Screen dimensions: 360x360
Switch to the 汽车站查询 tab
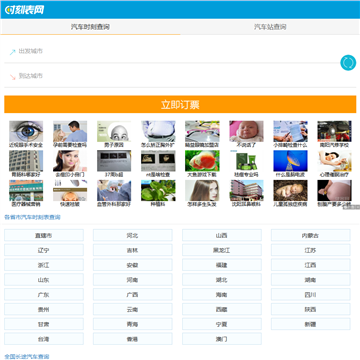point(270,27)
